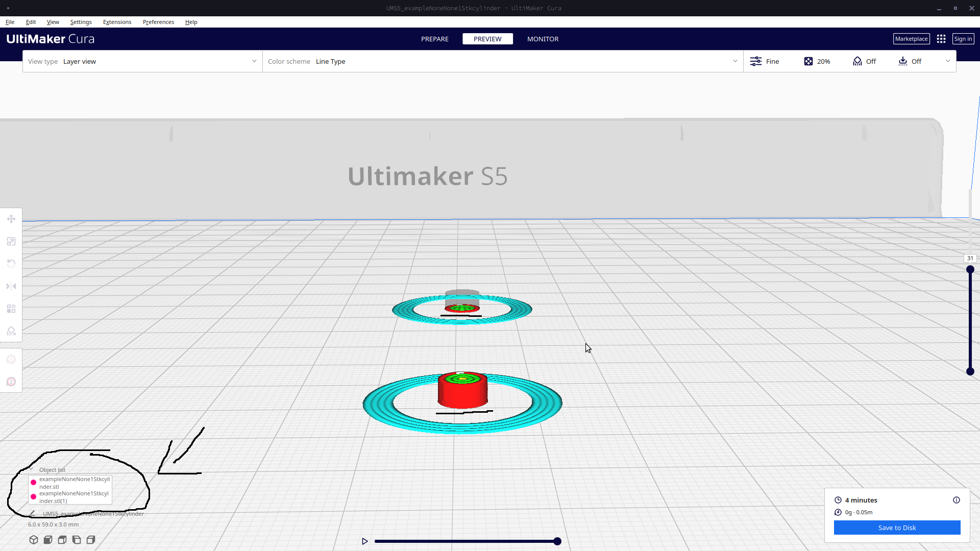980x551 pixels.
Task: Select exampleNoneNone1Stkcylinder.stl(1) in object list
Action: [x=70, y=497]
